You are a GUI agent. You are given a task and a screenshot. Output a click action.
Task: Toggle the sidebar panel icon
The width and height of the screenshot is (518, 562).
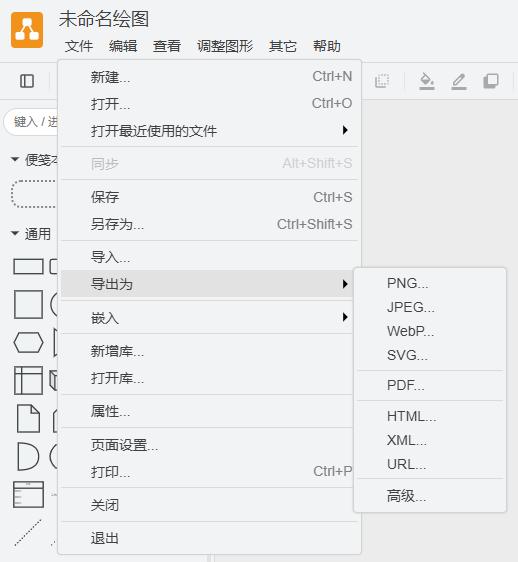tap(27, 81)
